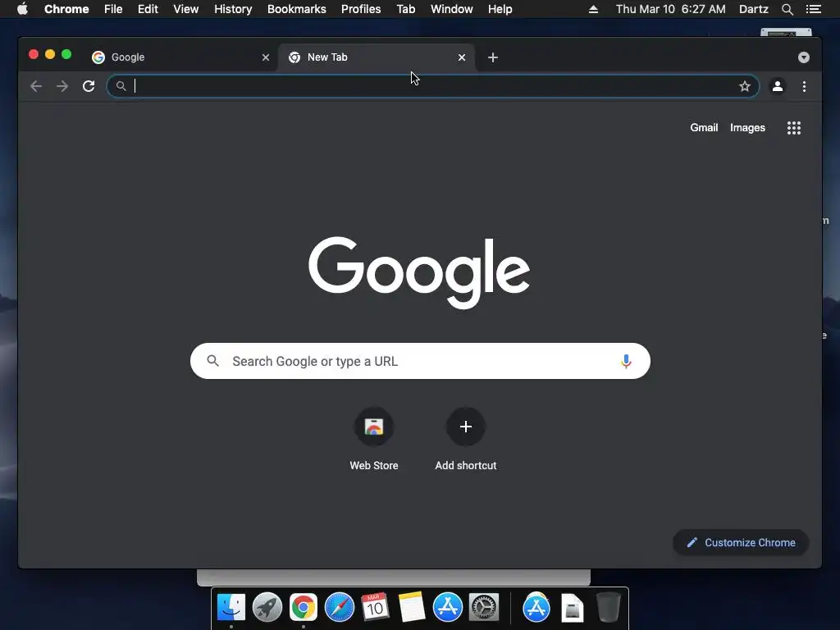This screenshot has width=840, height=630.
Task: Click the search magnifier in address bar
Action: coord(121,85)
